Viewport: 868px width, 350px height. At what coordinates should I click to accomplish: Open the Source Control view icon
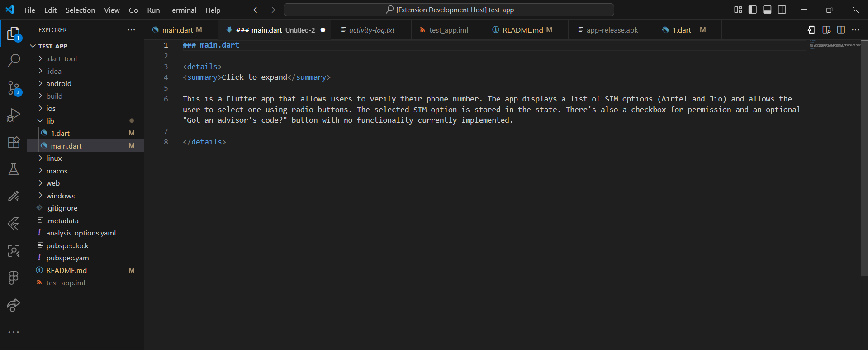click(x=14, y=88)
